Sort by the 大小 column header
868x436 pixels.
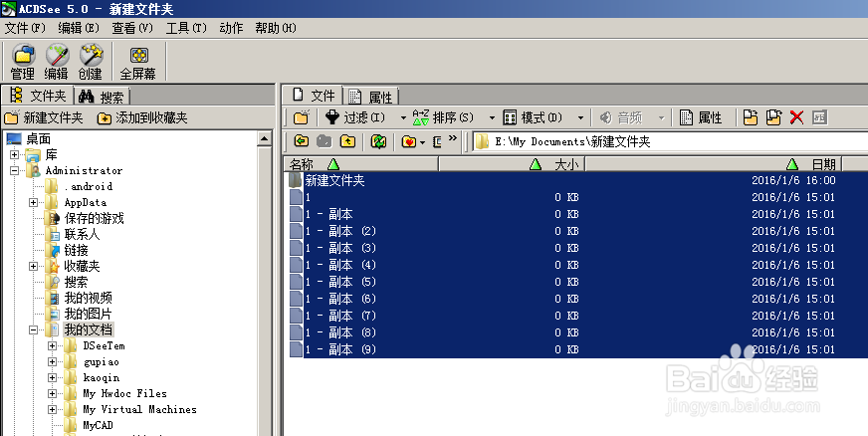[x=512, y=164]
